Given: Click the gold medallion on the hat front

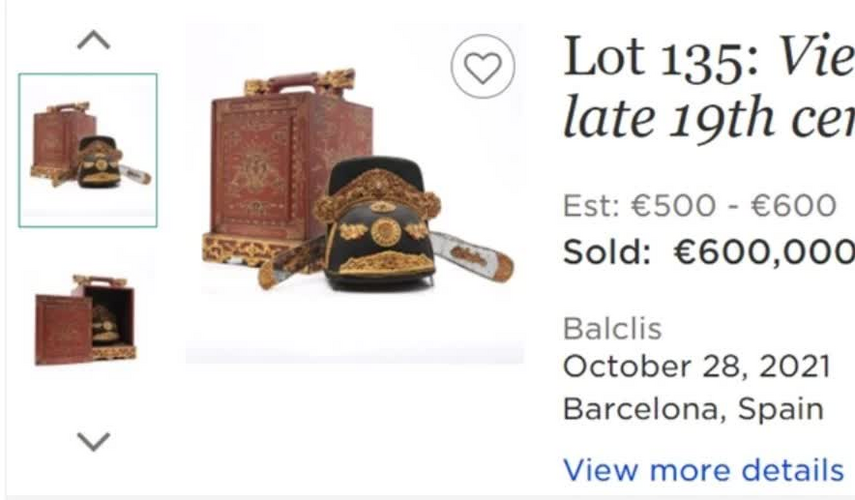Looking at the screenshot, I should pos(386,232).
